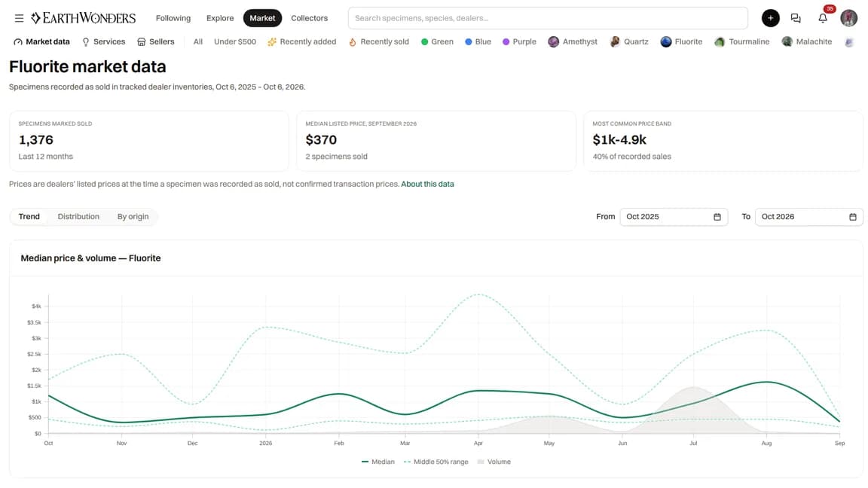
Task: Open the To date calendar icon
Action: [x=852, y=217]
